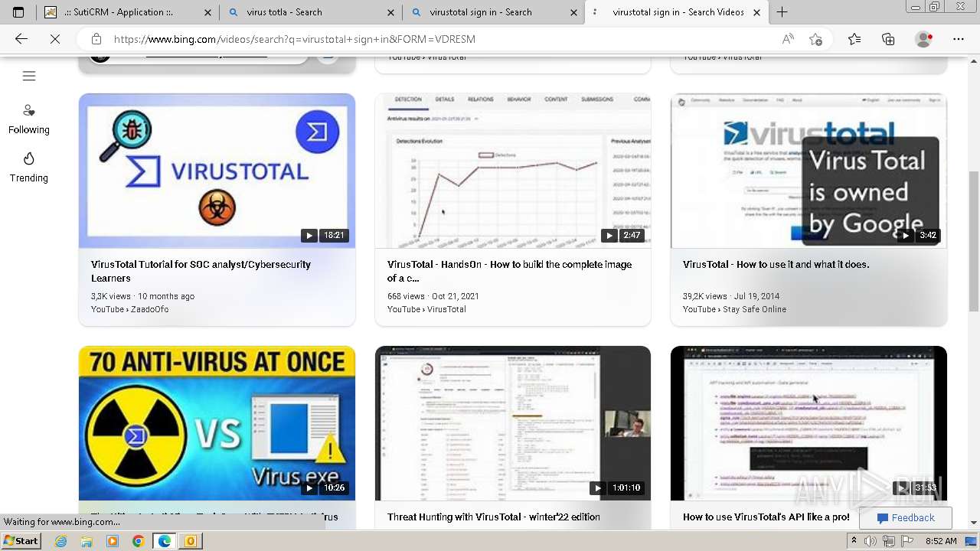This screenshot has height=551, width=980.
Task: Close the virustotal sign in Search tab
Action: tap(574, 12)
